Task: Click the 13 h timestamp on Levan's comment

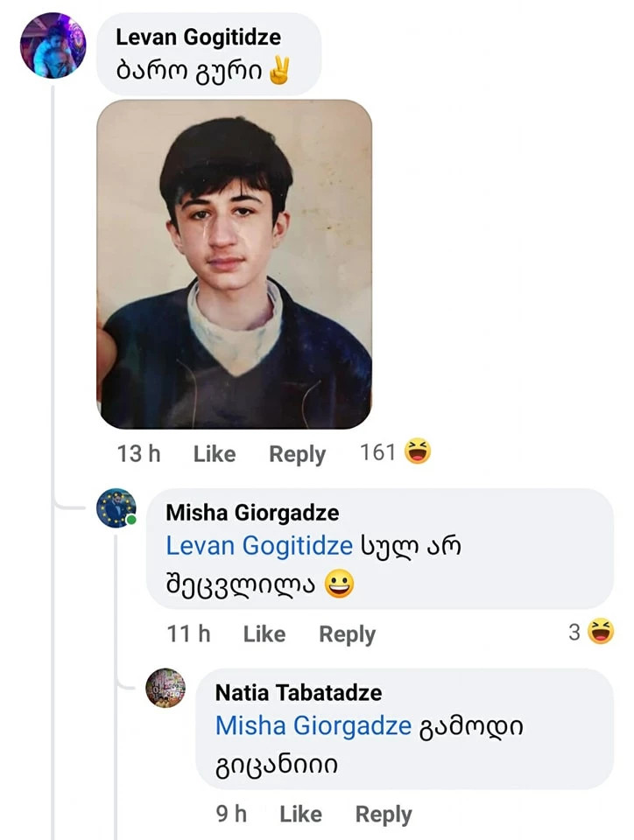Action: coord(138,454)
